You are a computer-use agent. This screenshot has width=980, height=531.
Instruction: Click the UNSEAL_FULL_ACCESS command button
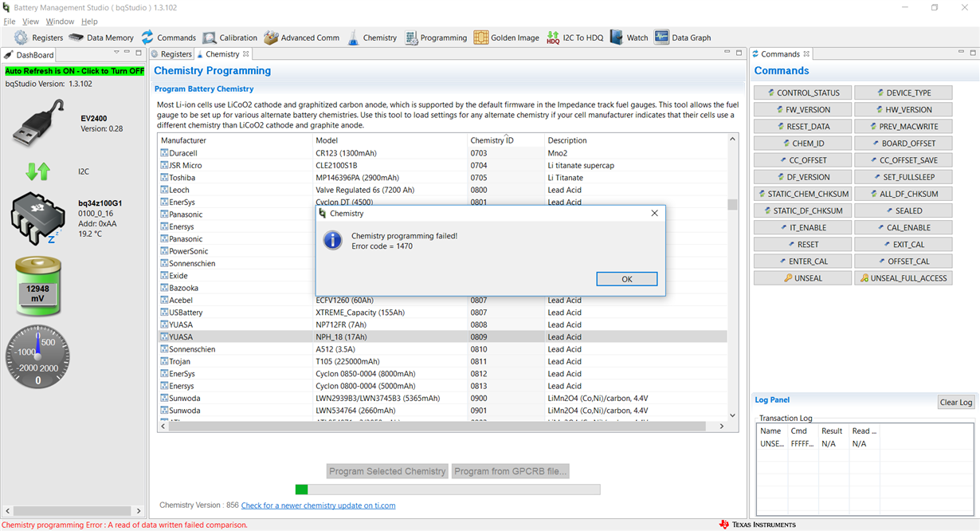(903, 278)
